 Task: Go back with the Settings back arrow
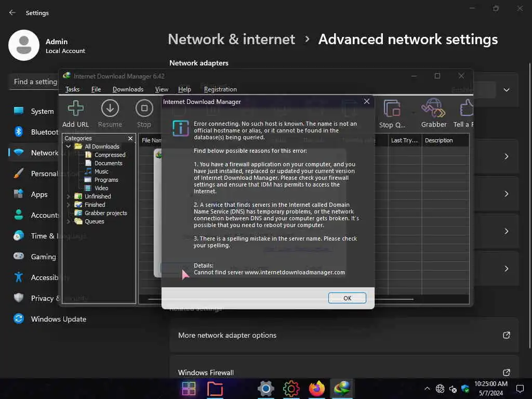click(12, 12)
